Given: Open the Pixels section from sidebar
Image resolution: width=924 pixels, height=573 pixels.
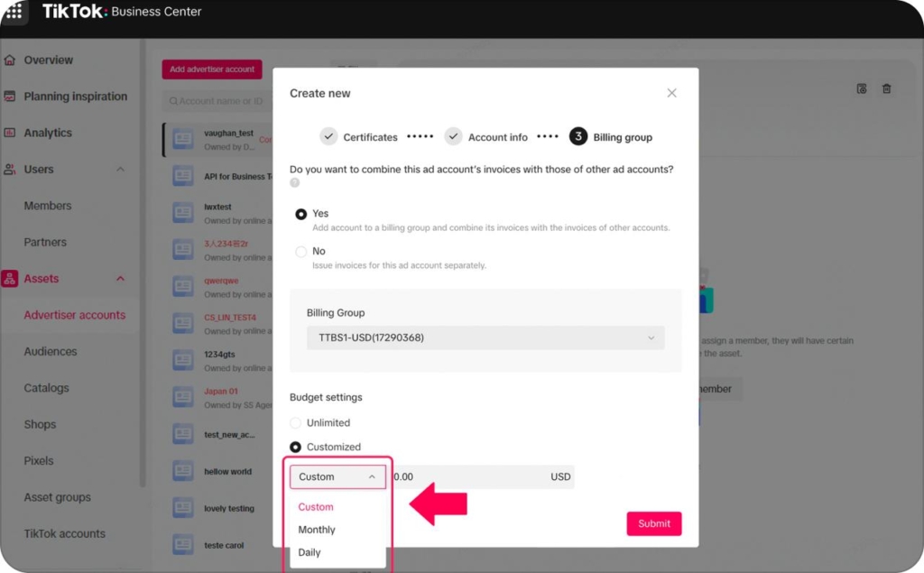Looking at the screenshot, I should [39, 460].
